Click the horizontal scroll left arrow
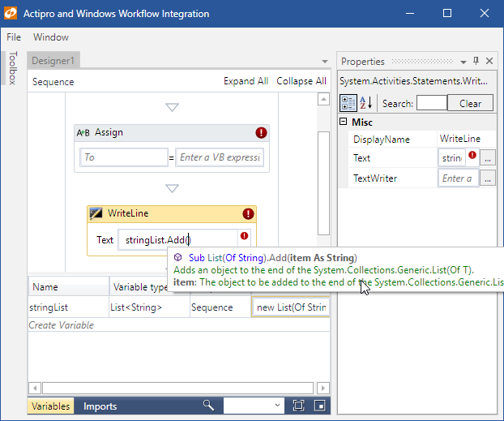This screenshot has width=504, height=421. (35, 389)
